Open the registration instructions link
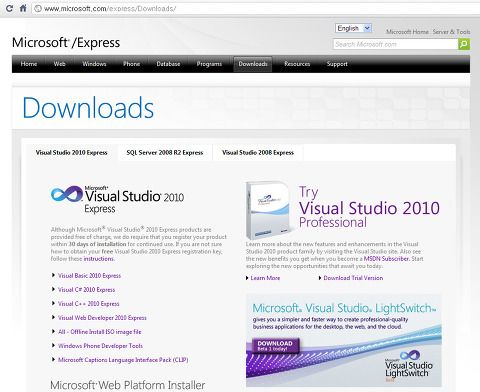The image size is (480, 392). coord(99,259)
